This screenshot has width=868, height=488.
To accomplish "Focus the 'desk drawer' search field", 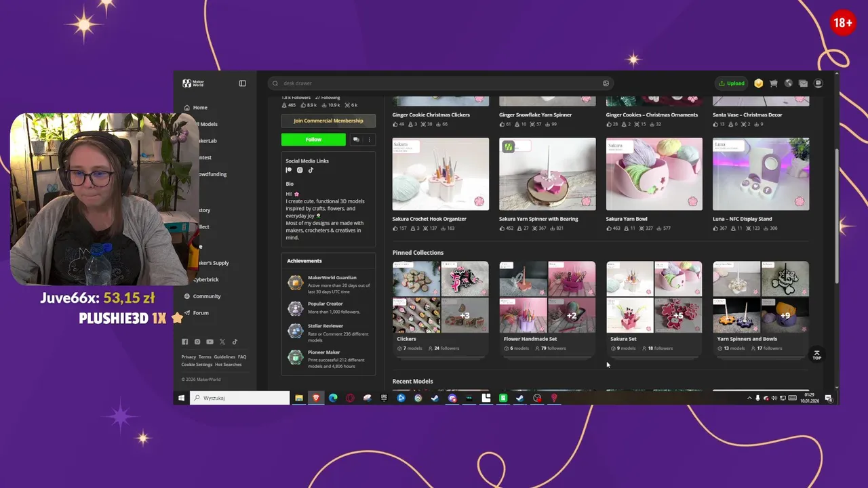I will pos(441,83).
